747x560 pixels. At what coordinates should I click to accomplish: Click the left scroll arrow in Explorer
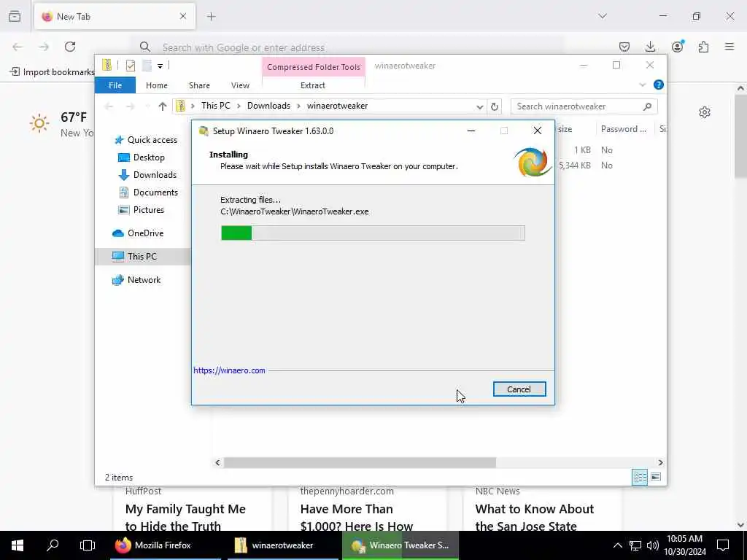click(217, 462)
